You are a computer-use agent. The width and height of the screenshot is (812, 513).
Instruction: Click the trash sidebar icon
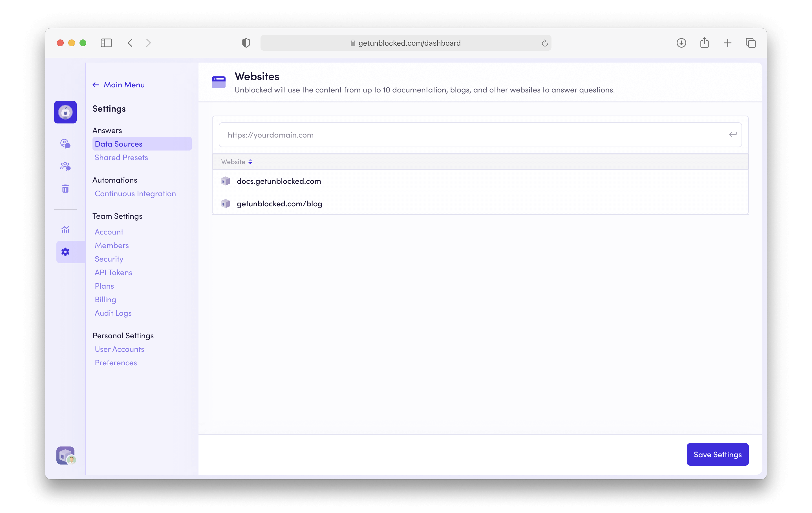point(65,189)
